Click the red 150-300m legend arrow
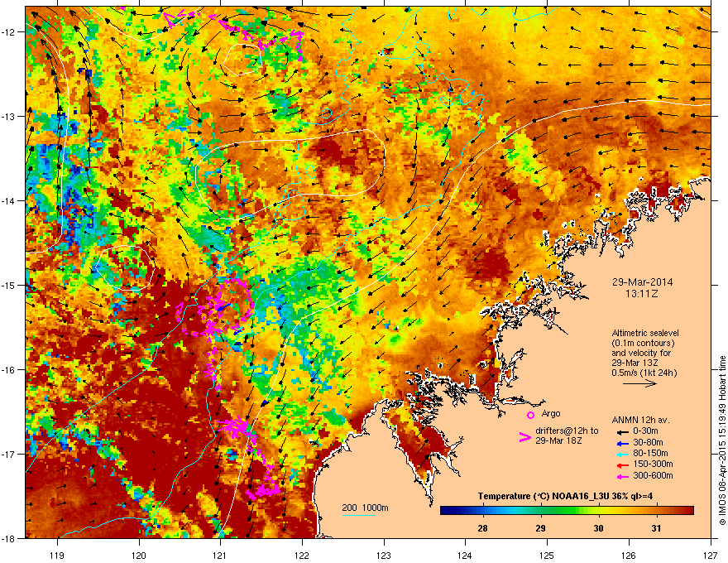The width and height of the screenshot is (728, 563). pos(622,464)
